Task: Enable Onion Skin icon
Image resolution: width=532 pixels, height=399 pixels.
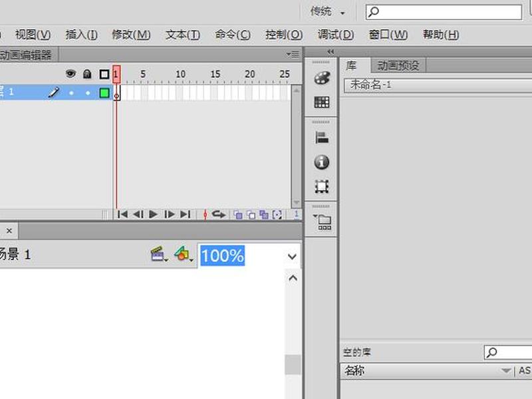Action: pos(238,215)
